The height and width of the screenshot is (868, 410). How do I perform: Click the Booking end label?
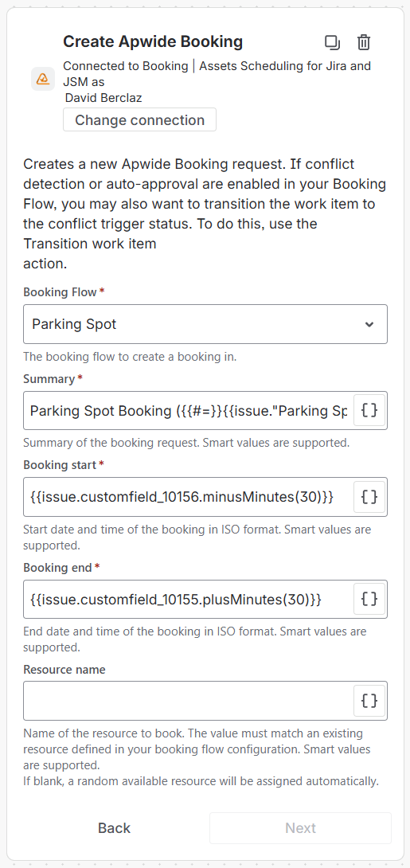(x=58, y=567)
